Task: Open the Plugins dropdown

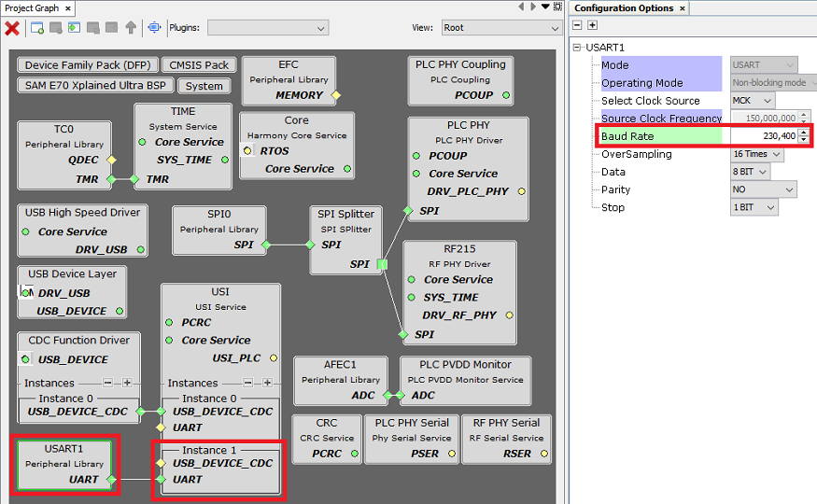Action: pos(267,28)
